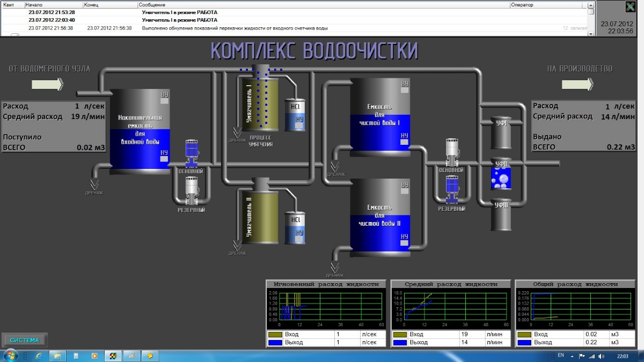Click the УФIII ultraviolet filter unit
Image resolution: width=644 pixels, height=362 pixels.
(x=501, y=213)
